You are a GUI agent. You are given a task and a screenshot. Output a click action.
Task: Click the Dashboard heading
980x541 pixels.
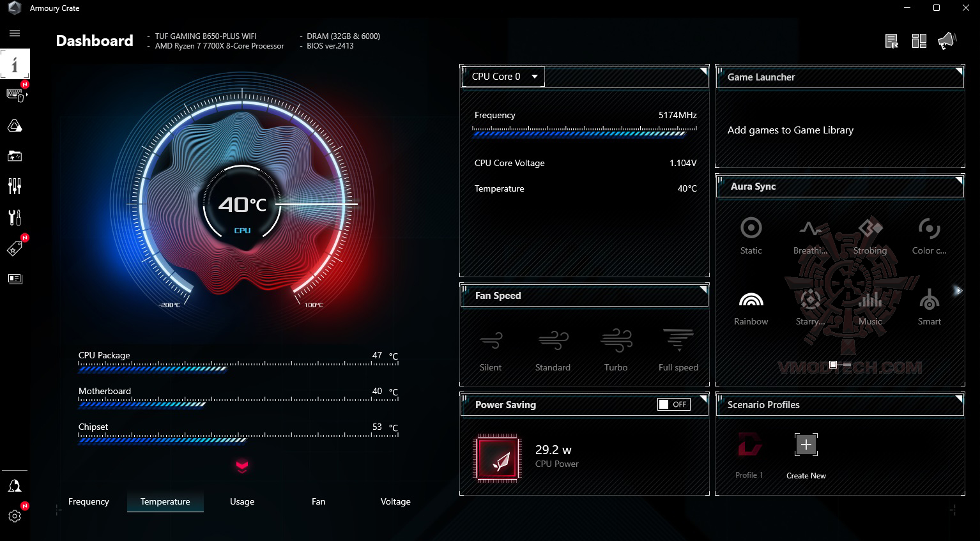point(95,41)
